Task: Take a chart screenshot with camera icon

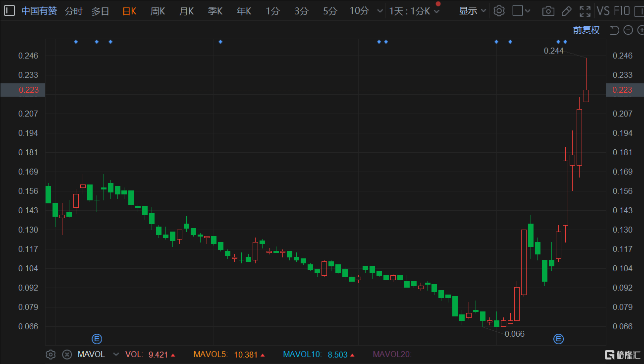Action: (548, 11)
